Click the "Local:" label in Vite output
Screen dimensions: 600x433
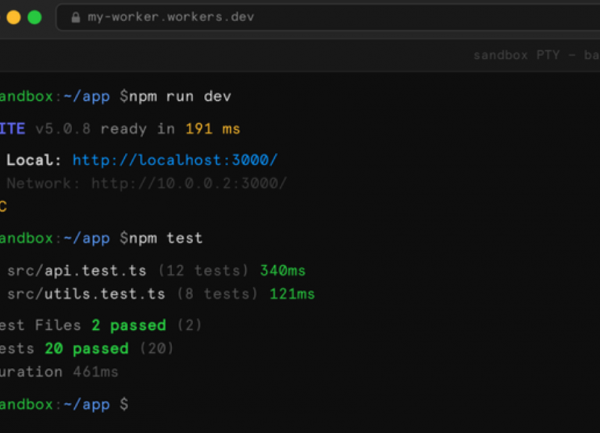click(35, 160)
